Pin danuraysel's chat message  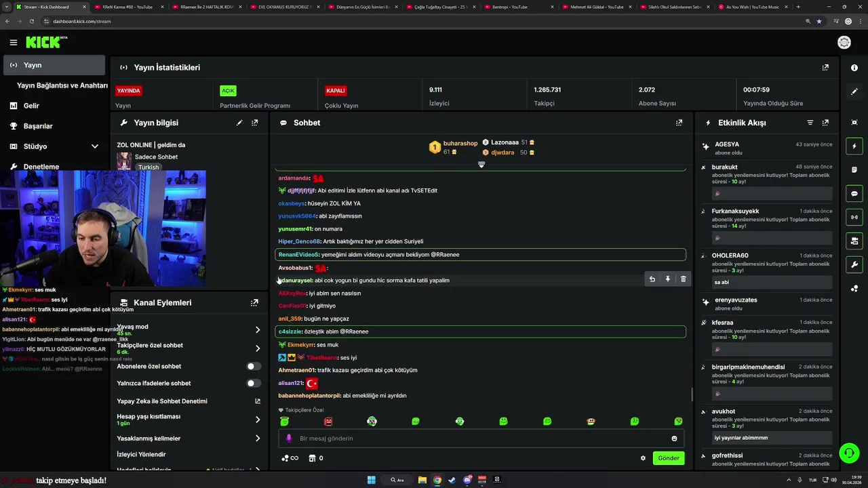[667, 279]
